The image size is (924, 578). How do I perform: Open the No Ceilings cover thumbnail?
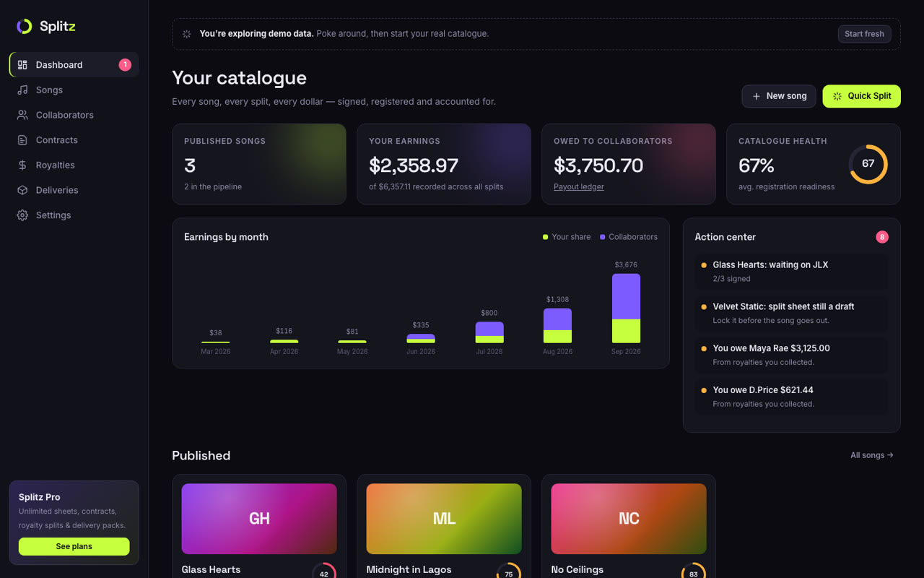click(x=629, y=519)
